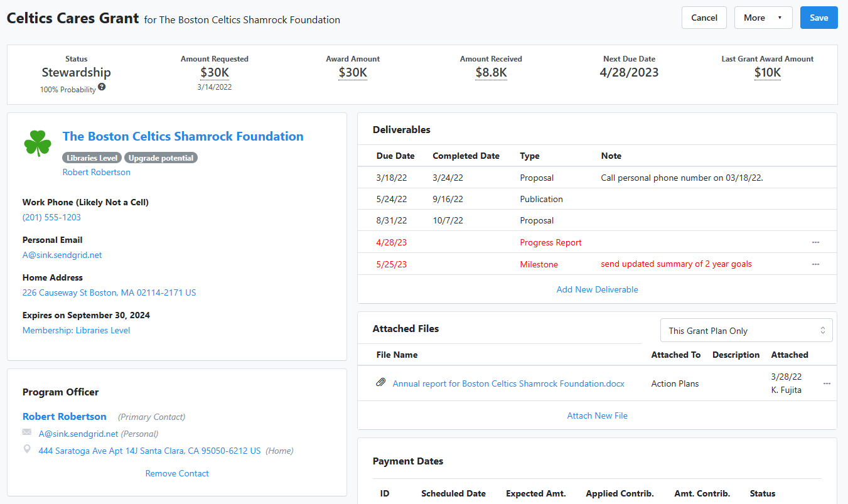Image resolution: width=848 pixels, height=504 pixels.
Task: Click the Attached To column header
Action: coord(675,355)
